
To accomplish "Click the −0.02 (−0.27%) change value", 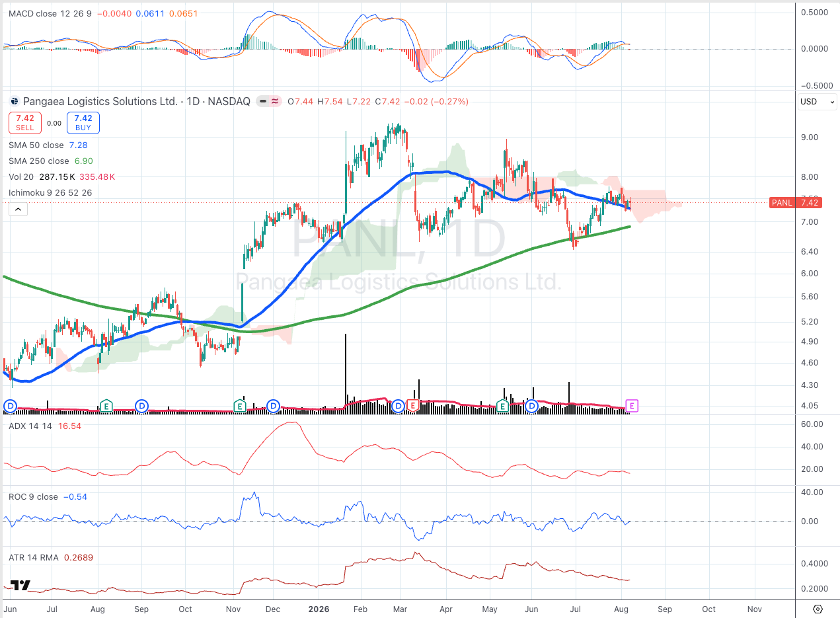I will (436, 102).
